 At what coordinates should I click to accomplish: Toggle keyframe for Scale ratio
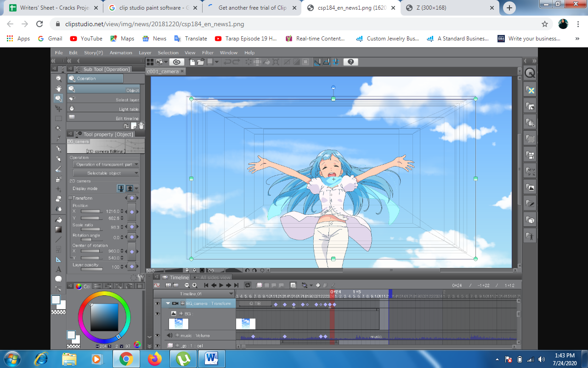point(132,227)
